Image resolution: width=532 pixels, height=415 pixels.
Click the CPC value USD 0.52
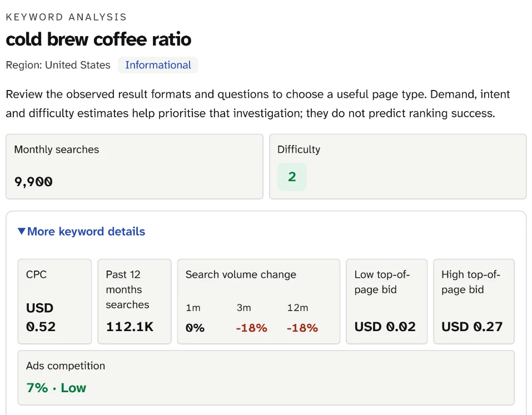pyautogui.click(x=41, y=317)
